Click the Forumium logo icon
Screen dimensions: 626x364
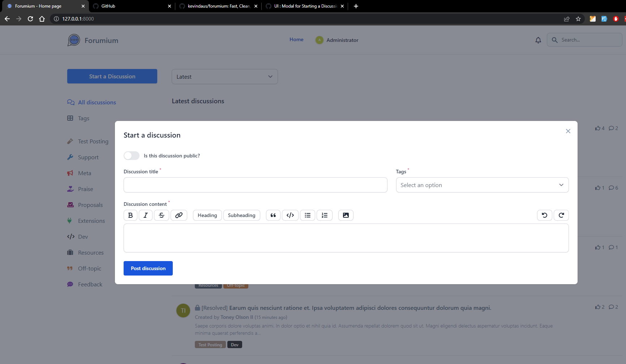tap(74, 40)
